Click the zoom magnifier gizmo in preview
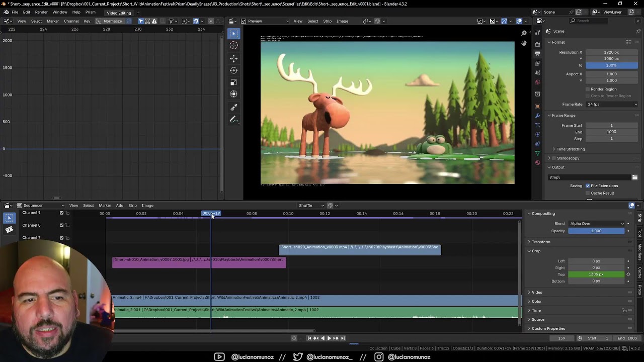The image size is (644, 362). (524, 33)
